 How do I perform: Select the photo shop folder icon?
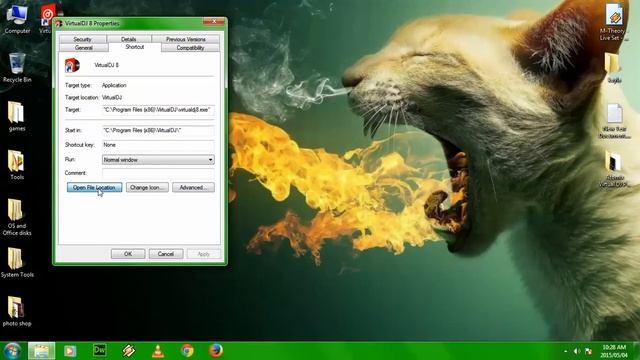pos(17,311)
